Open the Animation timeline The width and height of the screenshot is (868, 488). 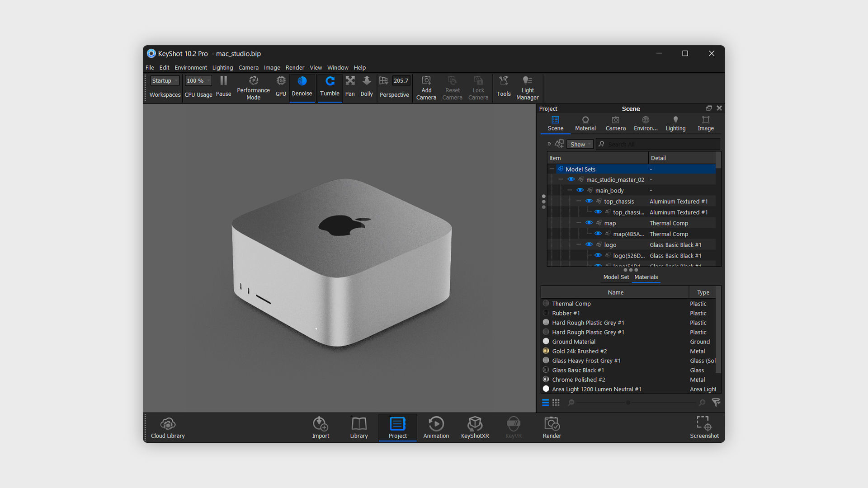pos(436,427)
